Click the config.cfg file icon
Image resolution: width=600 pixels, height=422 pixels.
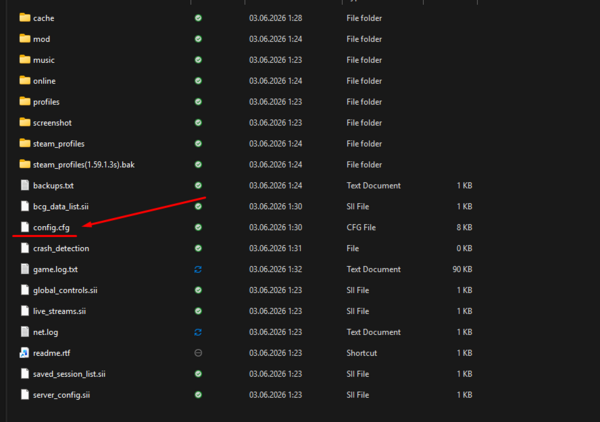[25, 227]
